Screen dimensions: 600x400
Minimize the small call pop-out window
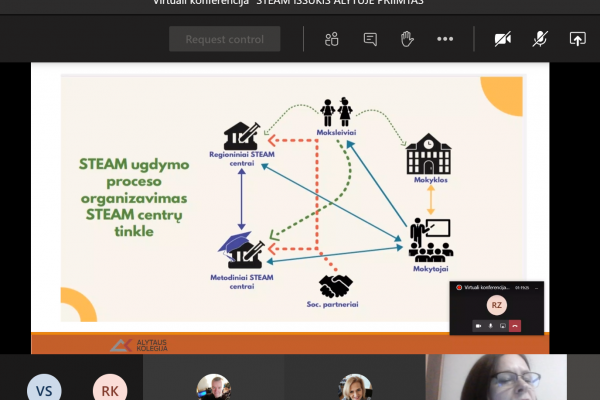point(536,287)
